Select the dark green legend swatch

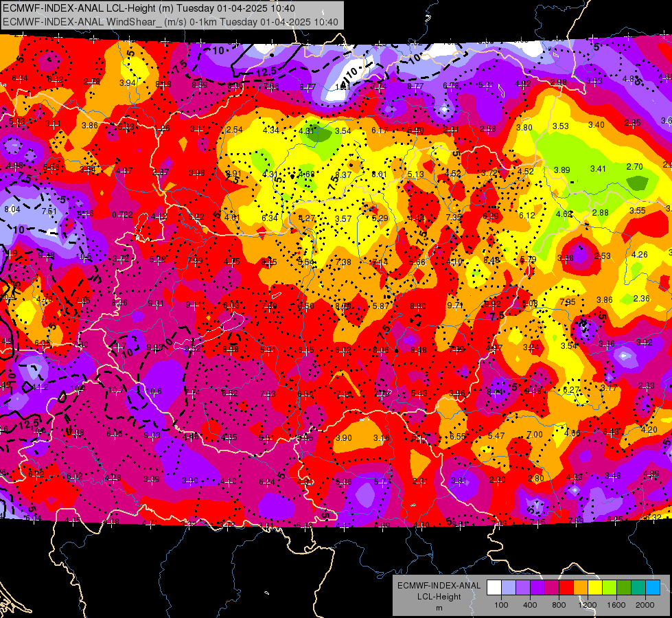pyautogui.click(x=623, y=588)
